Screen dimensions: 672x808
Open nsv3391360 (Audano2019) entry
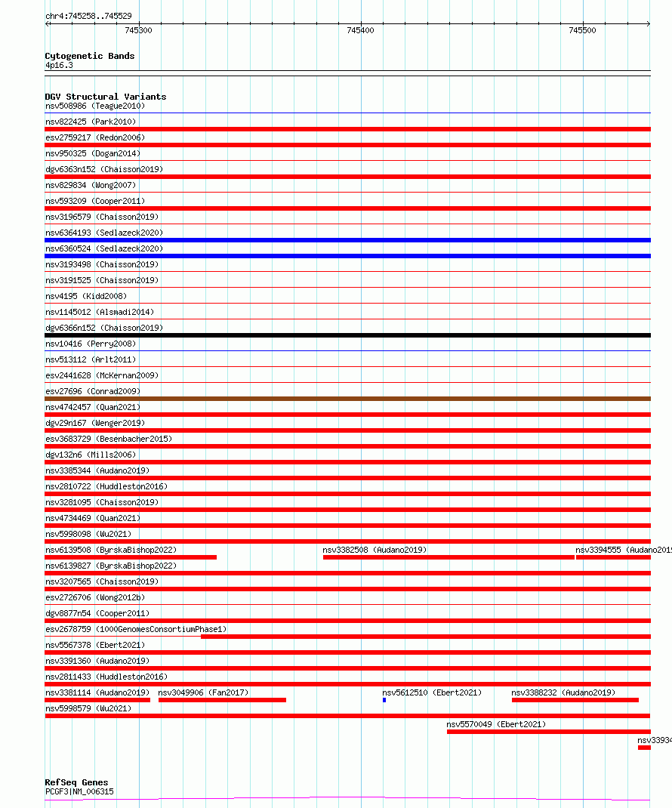click(x=97, y=662)
